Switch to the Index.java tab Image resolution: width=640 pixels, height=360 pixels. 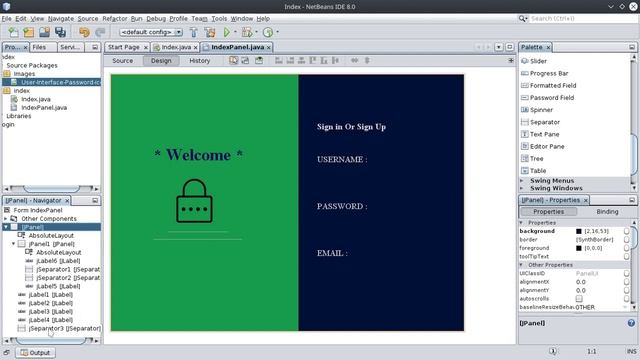pyautogui.click(x=176, y=47)
